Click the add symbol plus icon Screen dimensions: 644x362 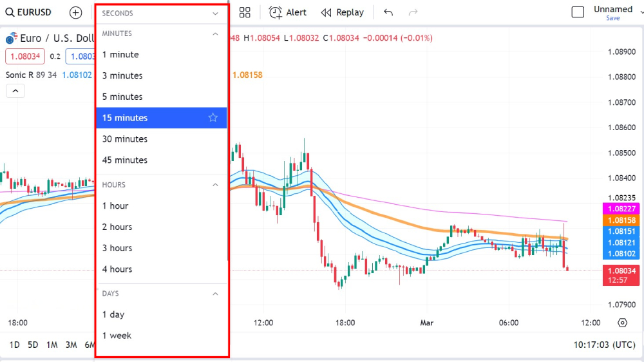(x=76, y=12)
